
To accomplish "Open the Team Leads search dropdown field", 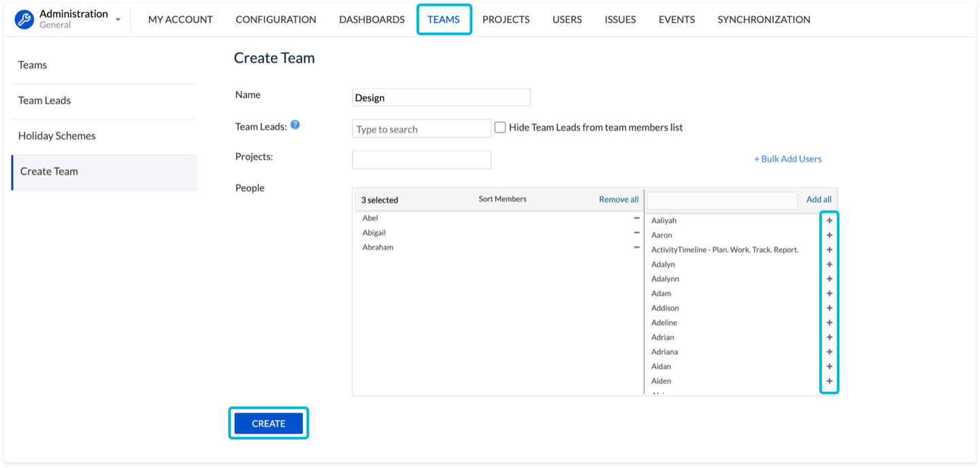I will coord(421,129).
